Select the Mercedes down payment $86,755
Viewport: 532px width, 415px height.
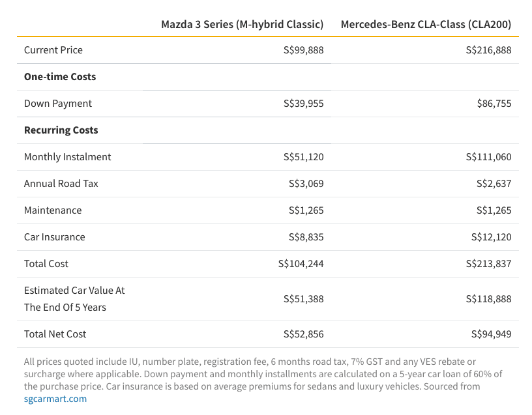click(x=494, y=104)
